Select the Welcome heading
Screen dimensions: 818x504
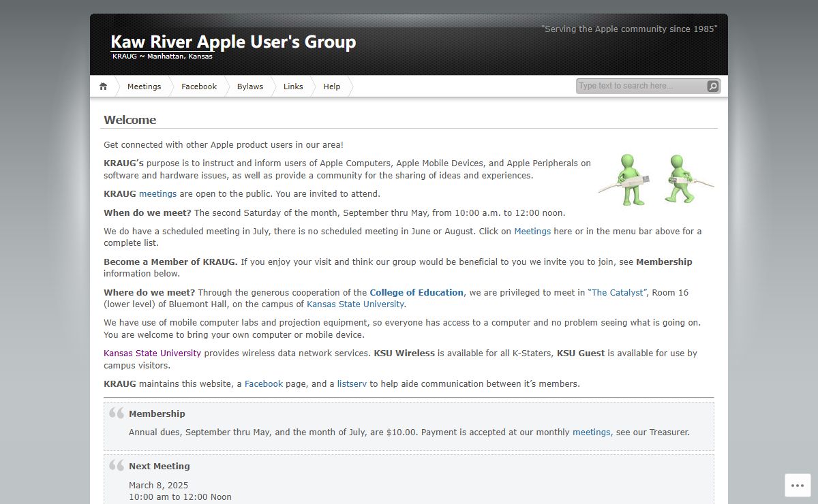click(130, 120)
